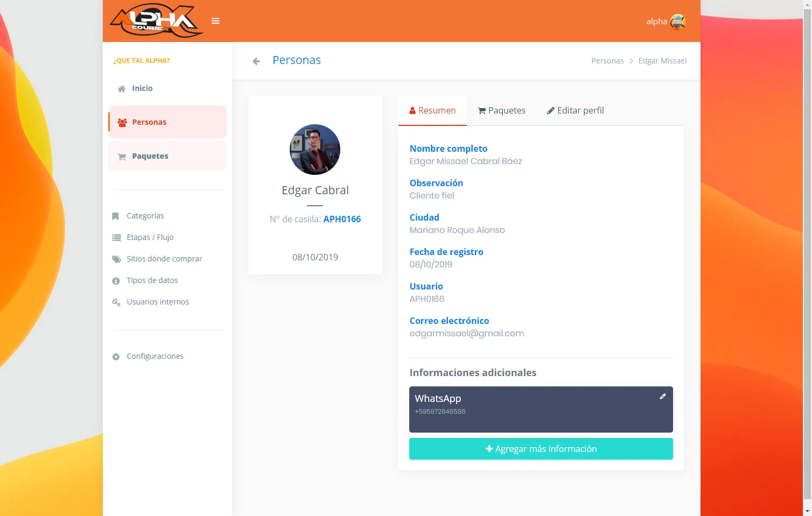Select Personas in the sidebar
This screenshot has width=812, height=516.
[167, 122]
